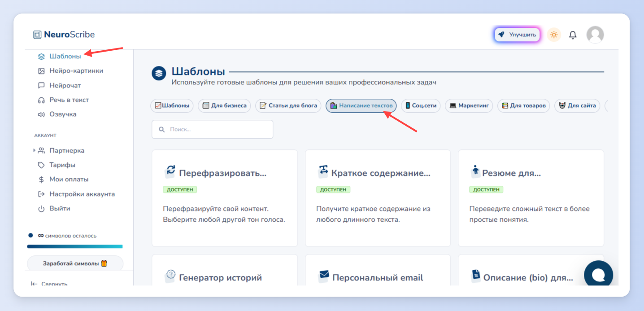Click the envelope icon of Персональный email

(323, 275)
